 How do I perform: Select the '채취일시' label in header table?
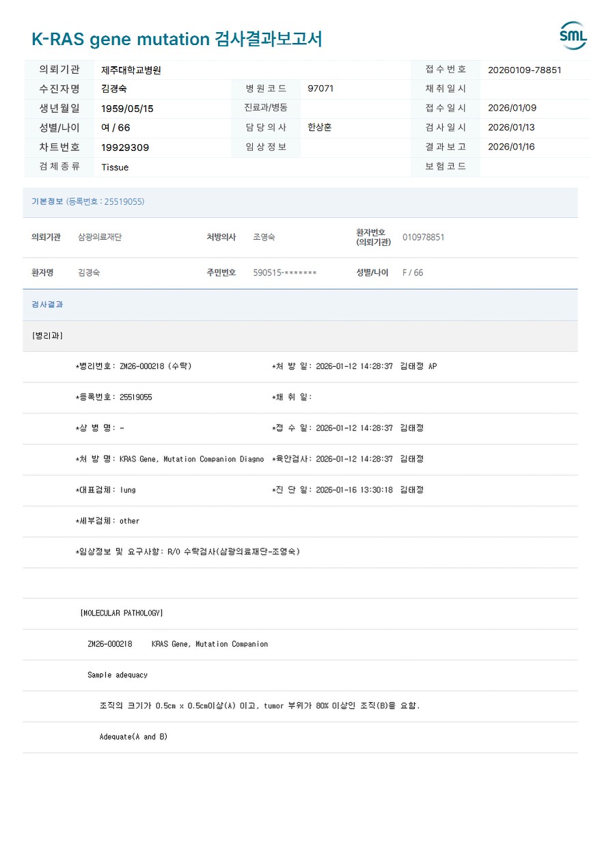click(446, 89)
